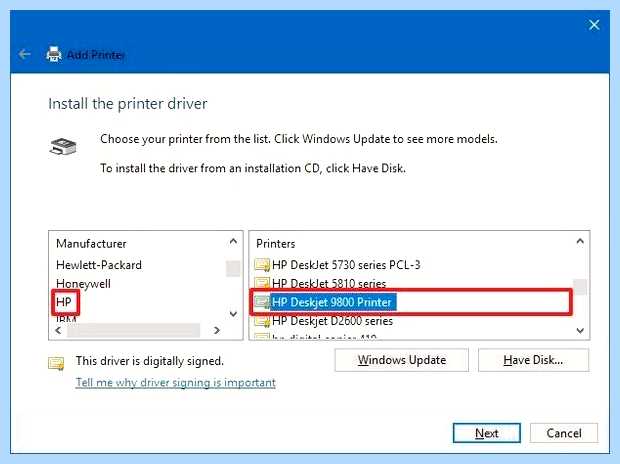The width and height of the screenshot is (620, 464).
Task: Click the Next button
Action: coord(487,433)
